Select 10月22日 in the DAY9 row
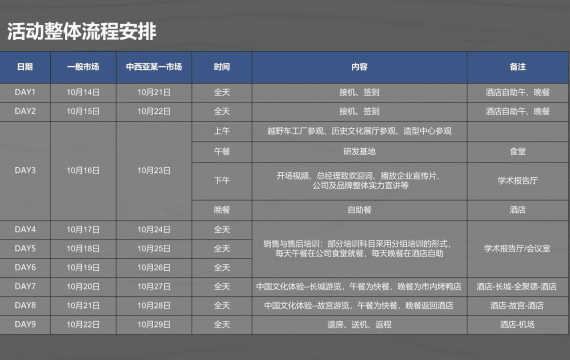The image size is (570, 360). click(x=83, y=324)
